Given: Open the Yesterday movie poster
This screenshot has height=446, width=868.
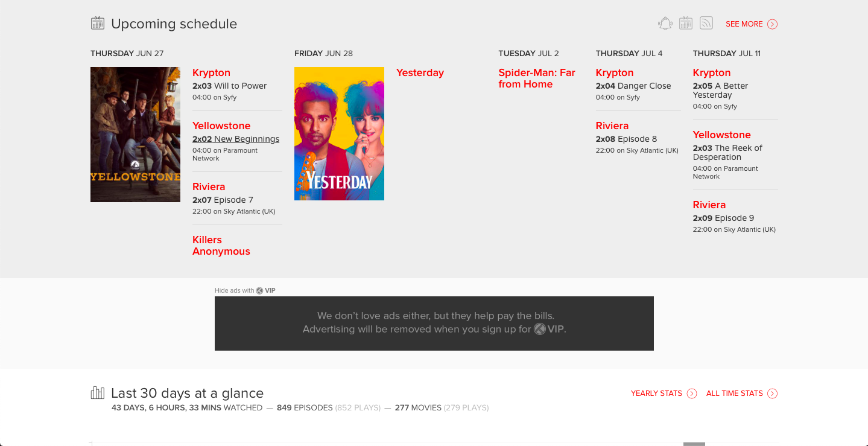Looking at the screenshot, I should (339, 133).
